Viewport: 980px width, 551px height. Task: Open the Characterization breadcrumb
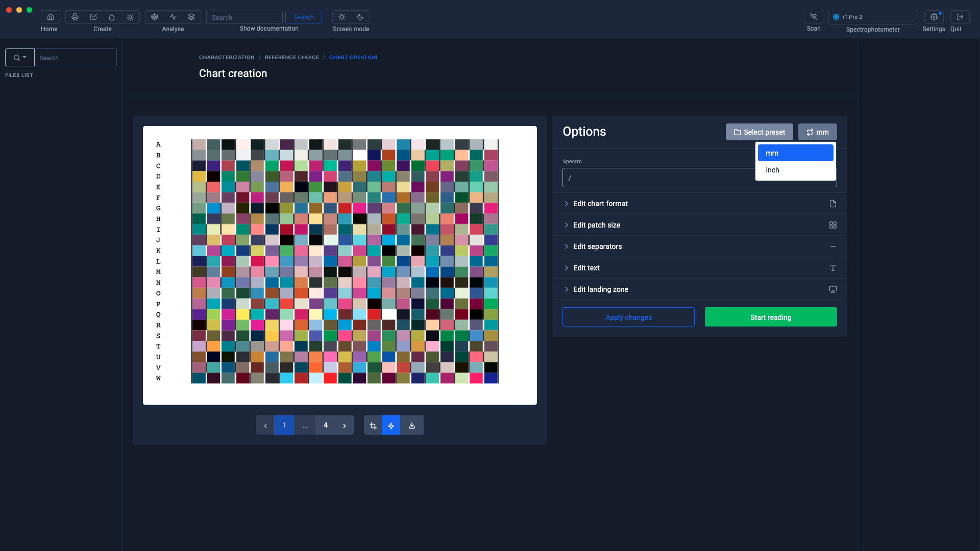point(227,58)
